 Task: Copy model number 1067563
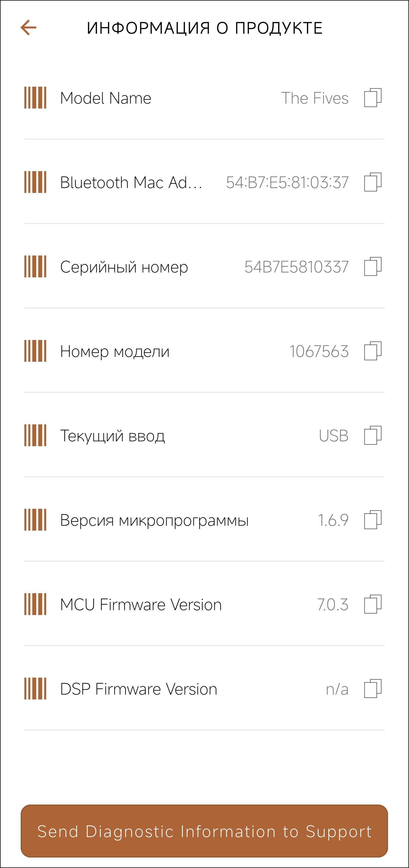tap(373, 351)
